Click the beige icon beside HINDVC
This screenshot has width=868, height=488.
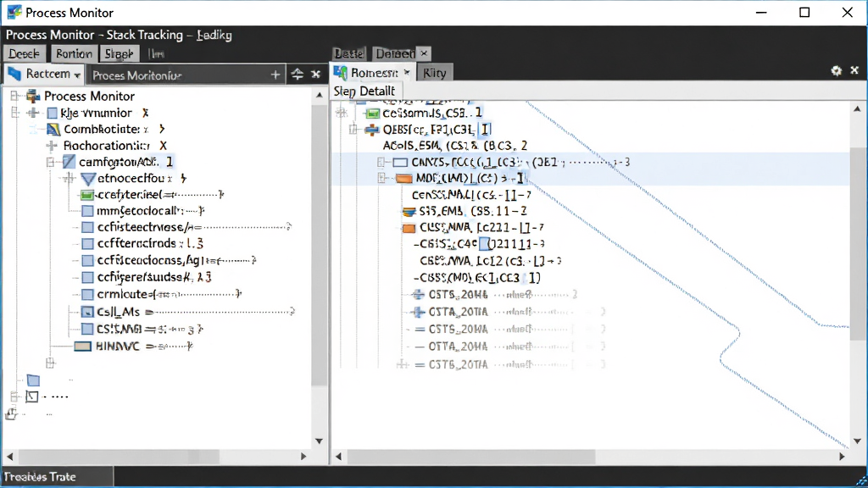point(82,347)
